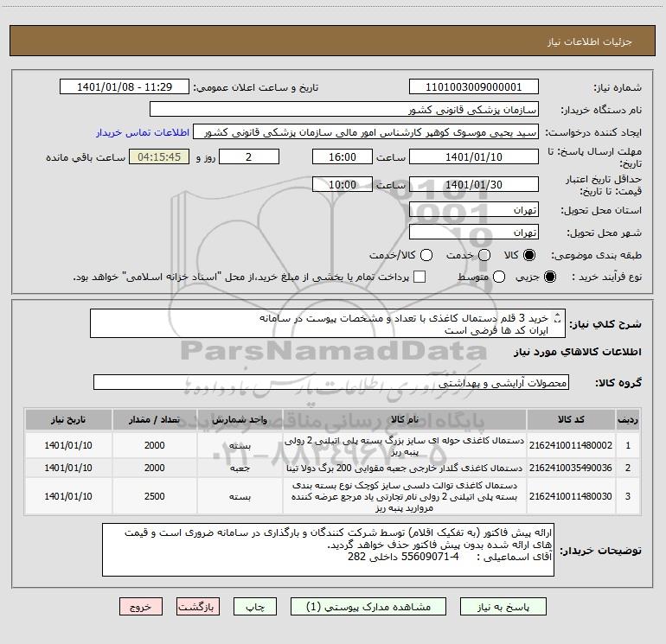Click item code 2162410011480002
The height and width of the screenshot is (644, 666).
[x=571, y=445]
